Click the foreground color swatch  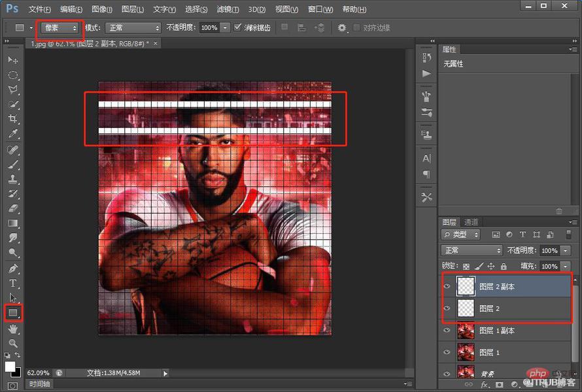(10, 367)
